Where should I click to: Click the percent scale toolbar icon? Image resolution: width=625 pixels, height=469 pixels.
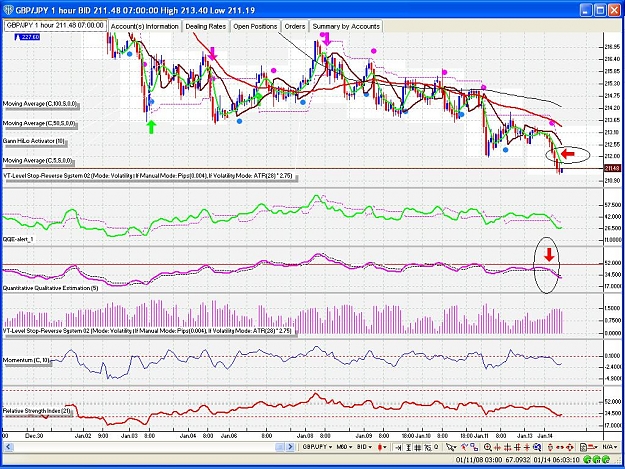click(428, 447)
